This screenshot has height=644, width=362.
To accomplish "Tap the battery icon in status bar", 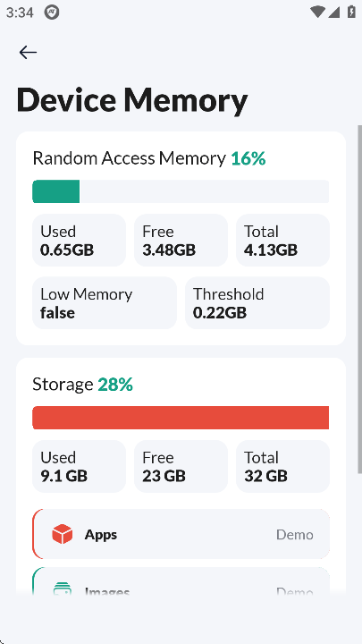I will coord(351,12).
